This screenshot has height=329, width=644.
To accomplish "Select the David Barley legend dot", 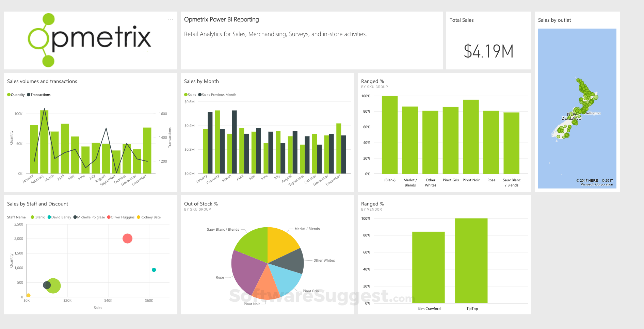I will point(49,217).
